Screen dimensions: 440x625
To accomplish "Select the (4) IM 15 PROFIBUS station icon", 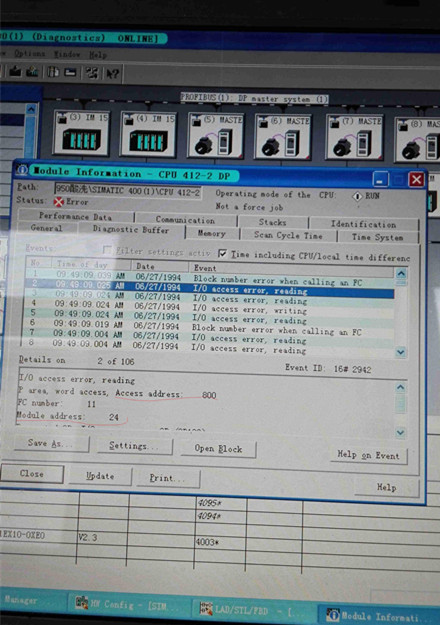I will (149, 134).
